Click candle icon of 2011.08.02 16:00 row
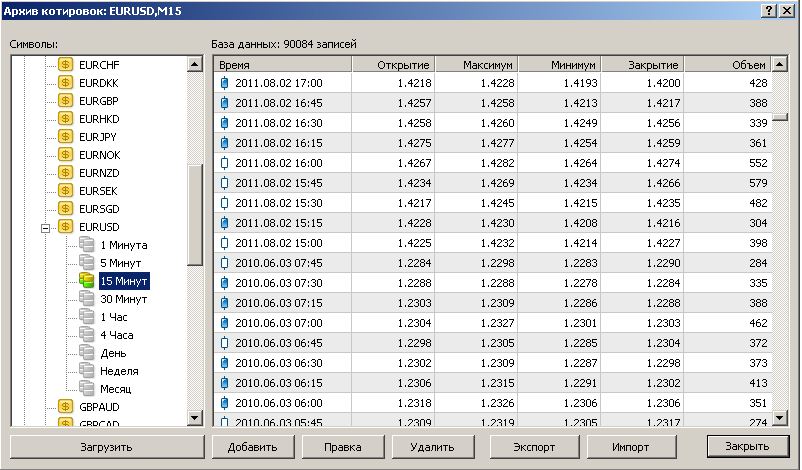The height and width of the screenshot is (470, 802). point(224,163)
